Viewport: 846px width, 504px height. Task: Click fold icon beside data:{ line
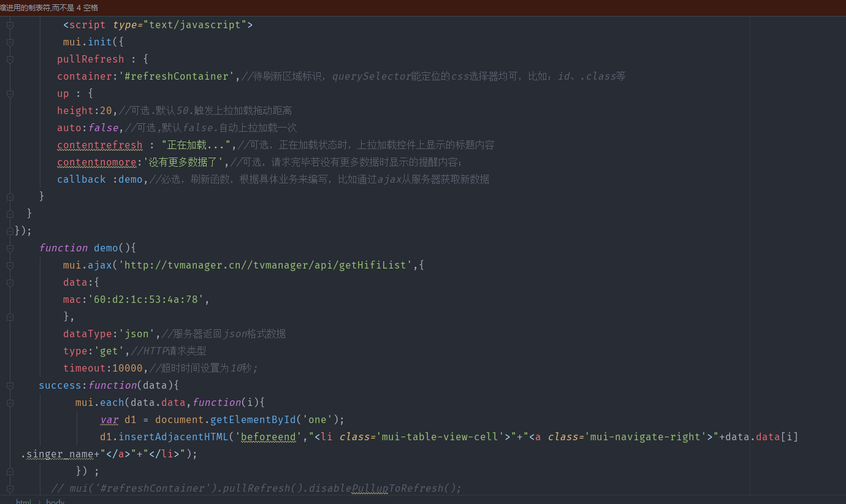tap(10, 283)
